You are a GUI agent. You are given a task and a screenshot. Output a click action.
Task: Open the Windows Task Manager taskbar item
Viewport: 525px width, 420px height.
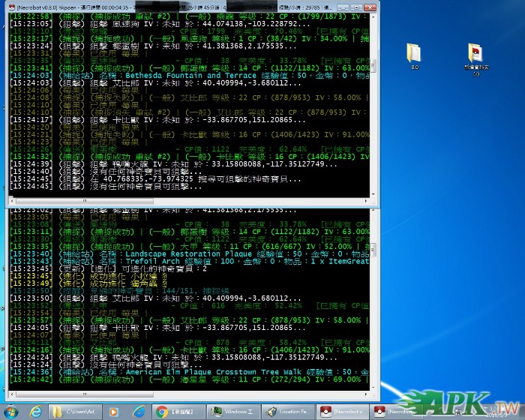(231, 411)
